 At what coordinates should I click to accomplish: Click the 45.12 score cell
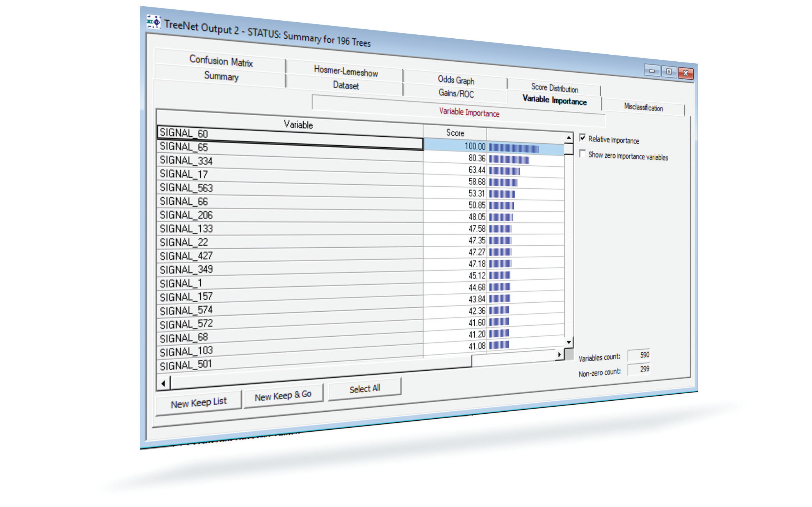point(455,275)
